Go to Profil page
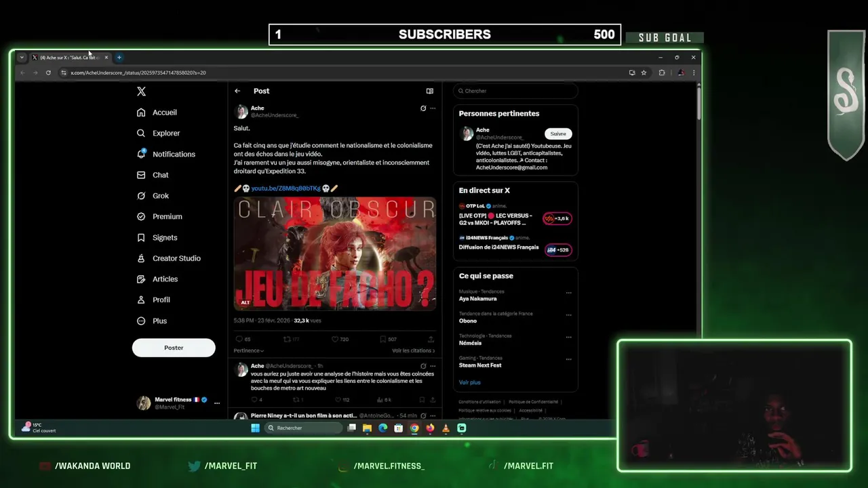Viewport: 868px width, 488px height. click(x=153, y=300)
